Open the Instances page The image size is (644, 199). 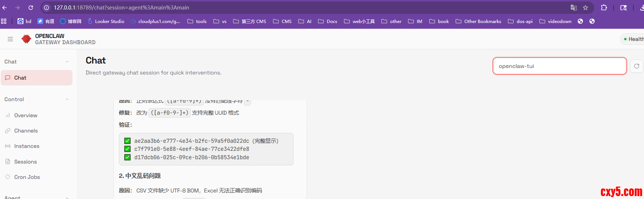[x=26, y=146]
